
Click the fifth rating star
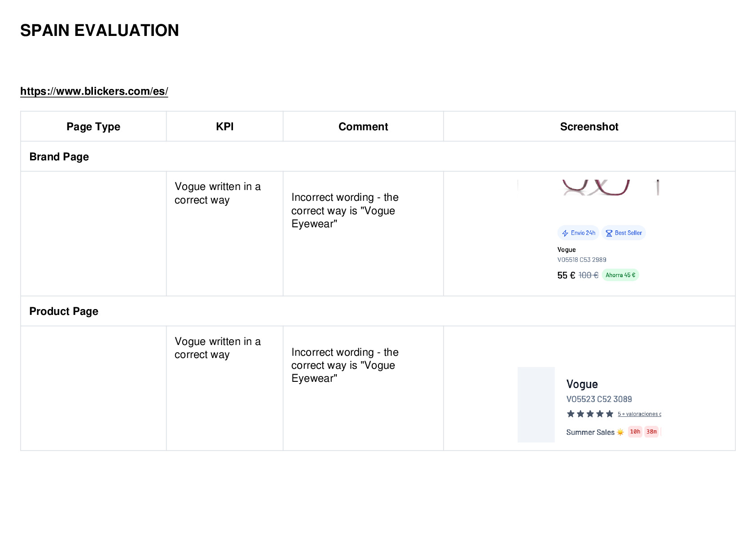609,414
